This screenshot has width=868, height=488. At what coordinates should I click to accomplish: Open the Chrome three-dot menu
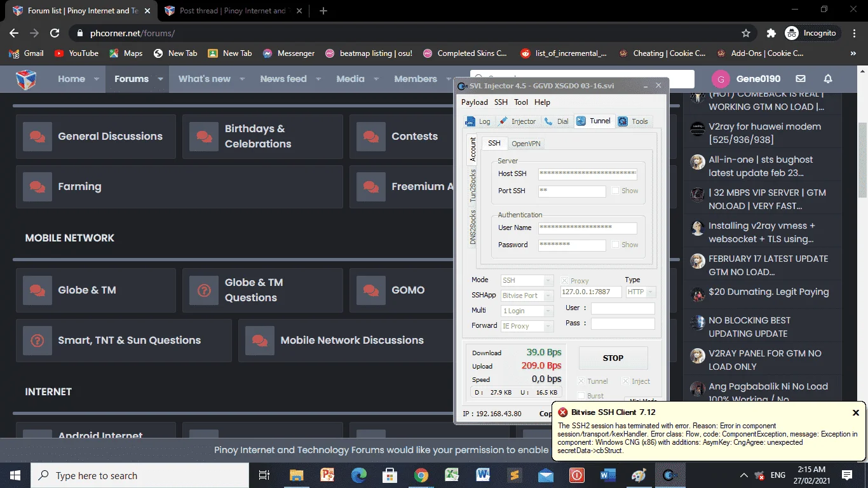tap(853, 33)
